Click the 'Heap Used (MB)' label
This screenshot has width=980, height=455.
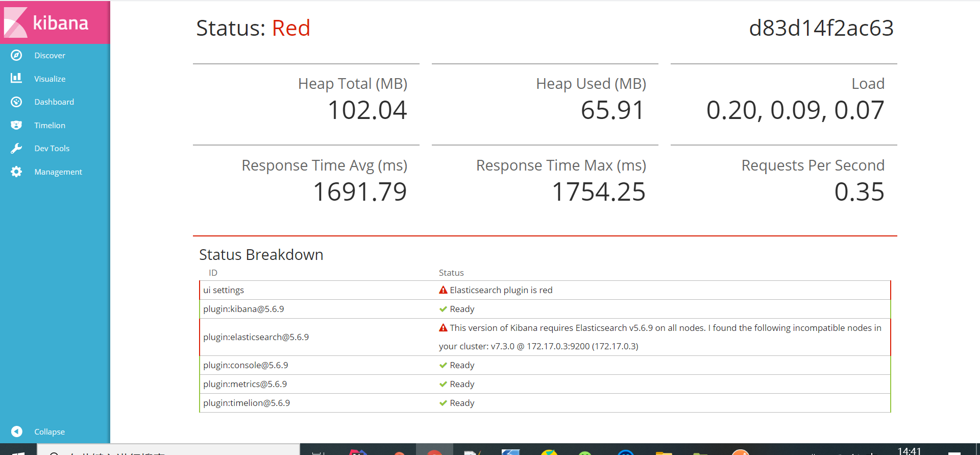tap(591, 84)
